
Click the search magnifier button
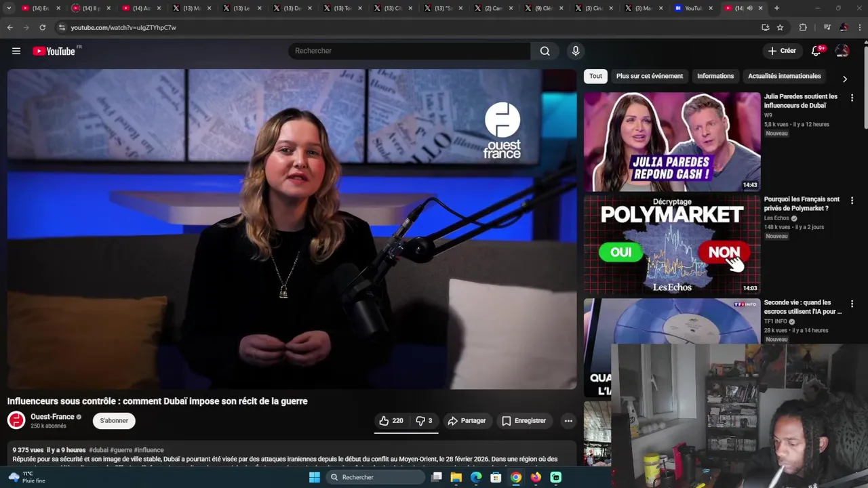pos(545,51)
